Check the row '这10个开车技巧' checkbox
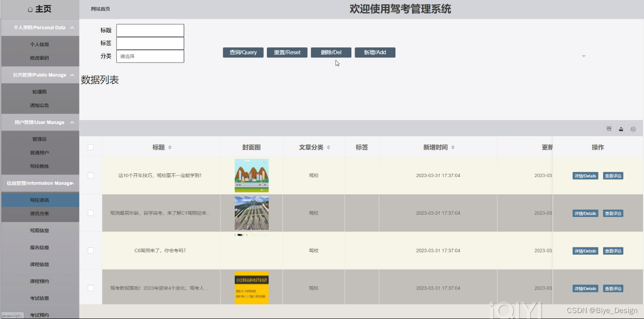644x319 pixels. click(x=90, y=176)
